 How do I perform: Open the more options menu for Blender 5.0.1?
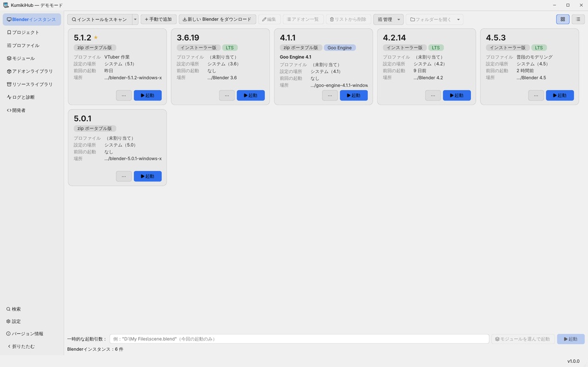pyautogui.click(x=124, y=176)
